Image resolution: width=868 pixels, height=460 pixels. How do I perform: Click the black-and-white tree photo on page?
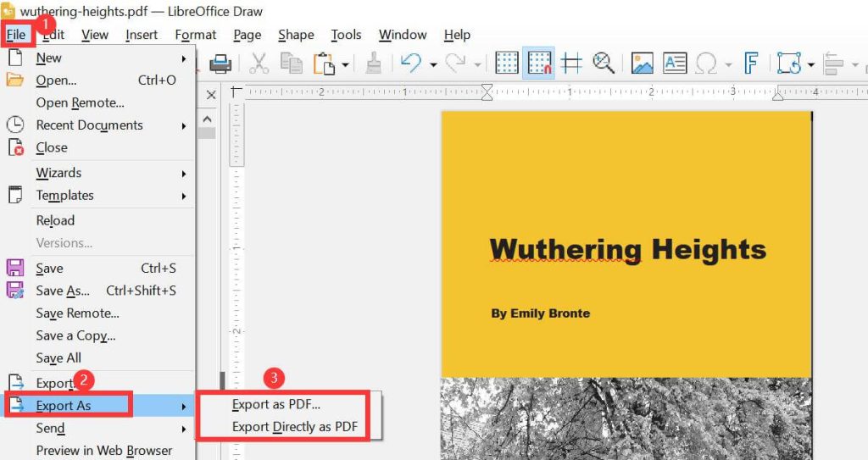point(626,419)
